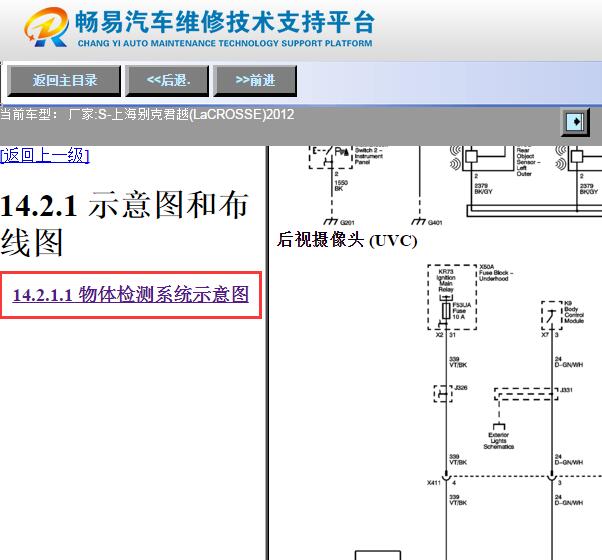This screenshot has height=560, width=602.
Task: Click the X411 connector label
Action: [434, 482]
